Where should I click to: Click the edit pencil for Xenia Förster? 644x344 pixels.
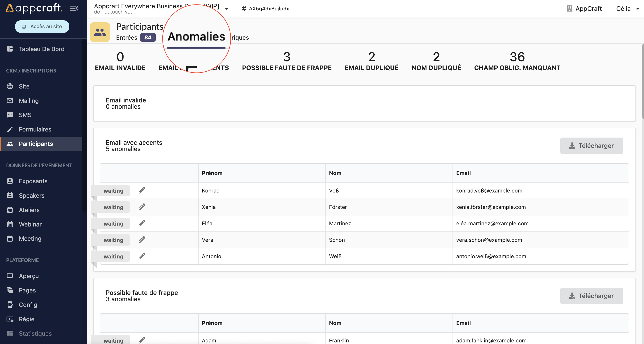point(142,207)
